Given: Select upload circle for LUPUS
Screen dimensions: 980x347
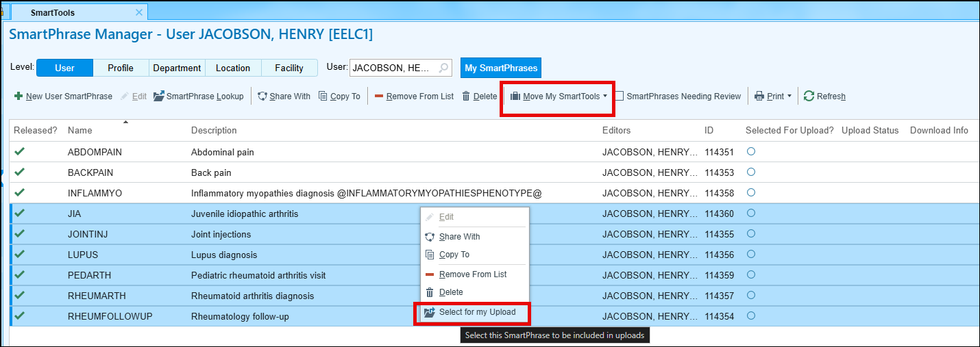Looking at the screenshot, I should coord(750,254).
